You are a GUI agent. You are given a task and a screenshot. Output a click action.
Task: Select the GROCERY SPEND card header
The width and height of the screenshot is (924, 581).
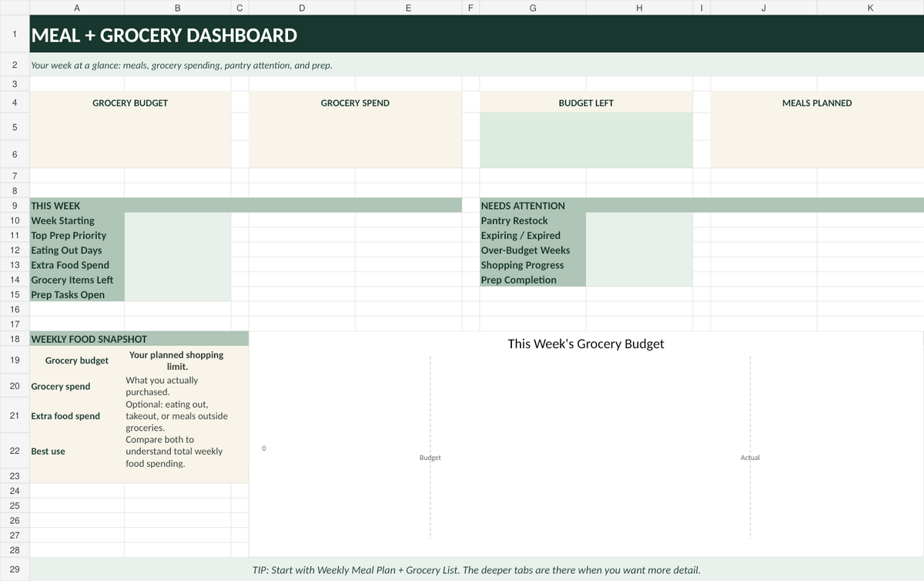(x=355, y=102)
